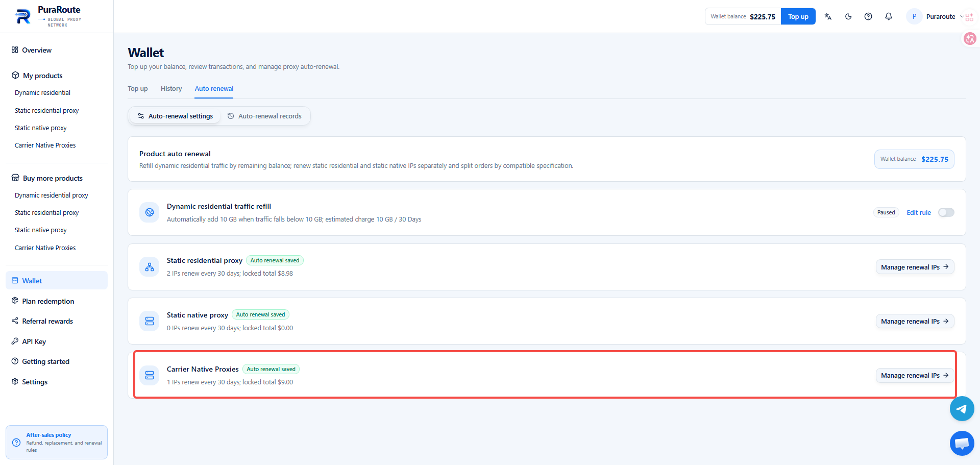Open Static native proxy under My products
The width and height of the screenshot is (980, 465).
pos(40,128)
